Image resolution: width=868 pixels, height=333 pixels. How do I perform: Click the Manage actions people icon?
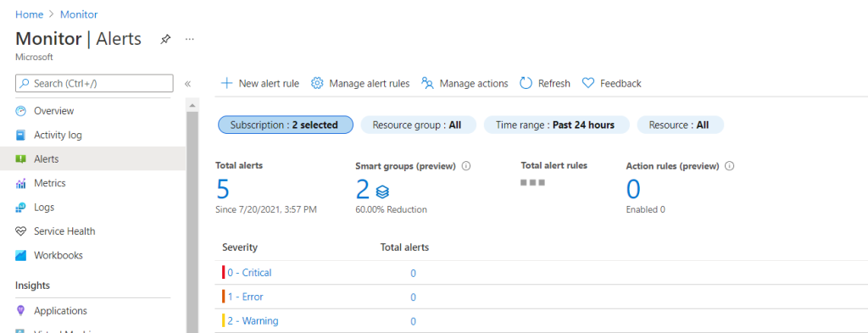427,84
